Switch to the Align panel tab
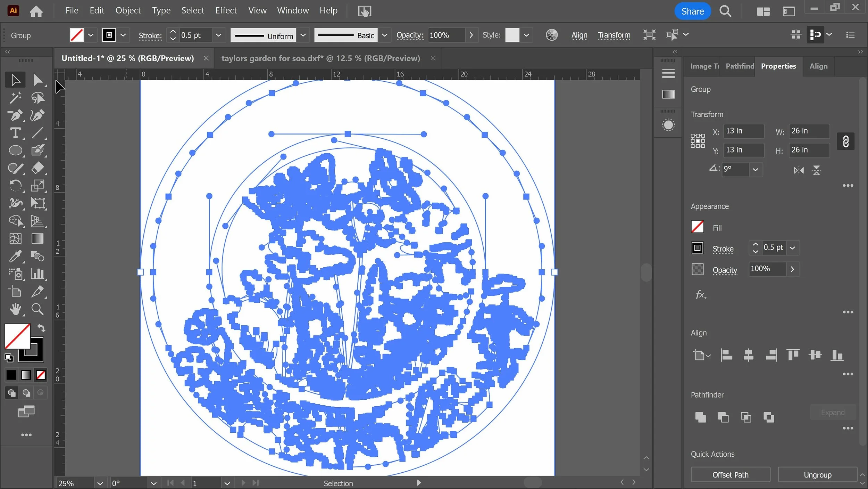 818,66
